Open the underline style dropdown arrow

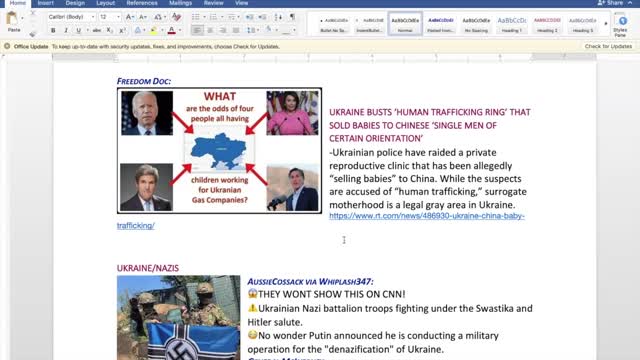(87, 30)
